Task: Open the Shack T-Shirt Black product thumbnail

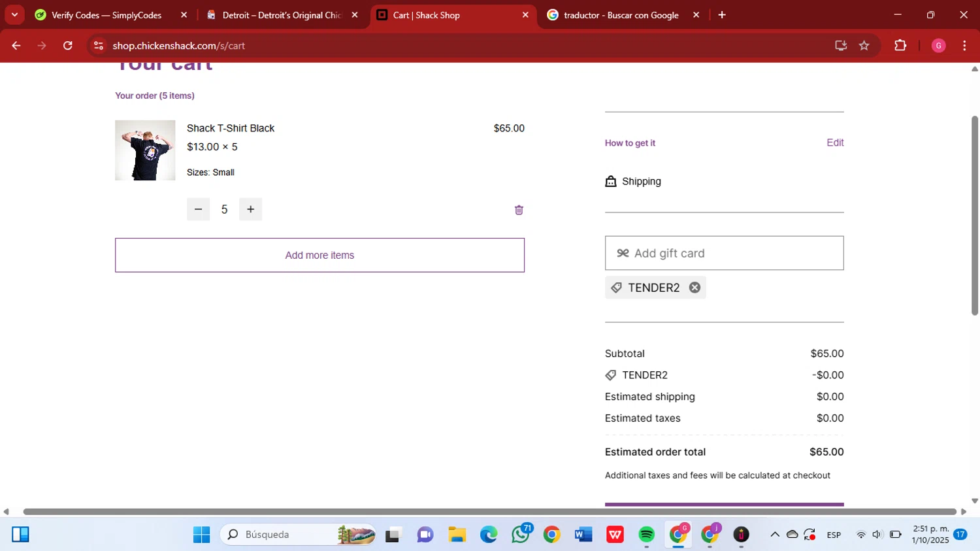Action: tap(145, 150)
